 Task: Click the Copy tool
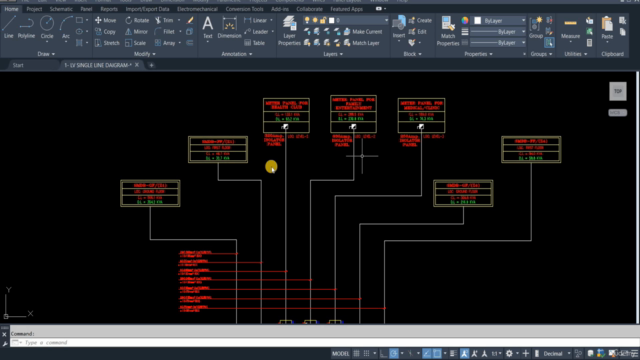click(105, 31)
